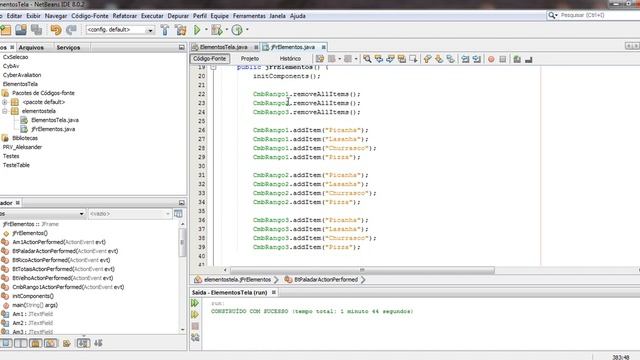Select the TesteTable project
The image size is (640, 360).
(x=16, y=165)
